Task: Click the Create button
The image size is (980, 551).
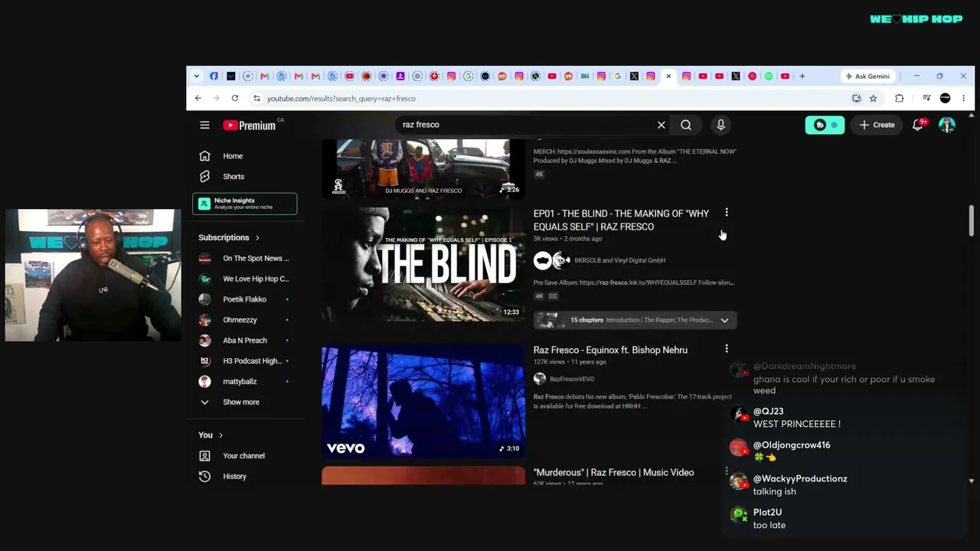Action: point(877,125)
